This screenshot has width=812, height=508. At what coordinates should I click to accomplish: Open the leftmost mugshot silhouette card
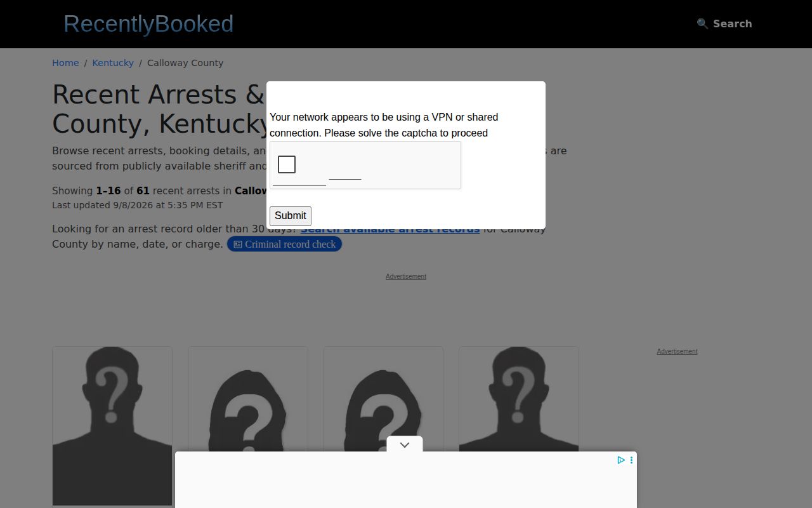click(x=112, y=426)
